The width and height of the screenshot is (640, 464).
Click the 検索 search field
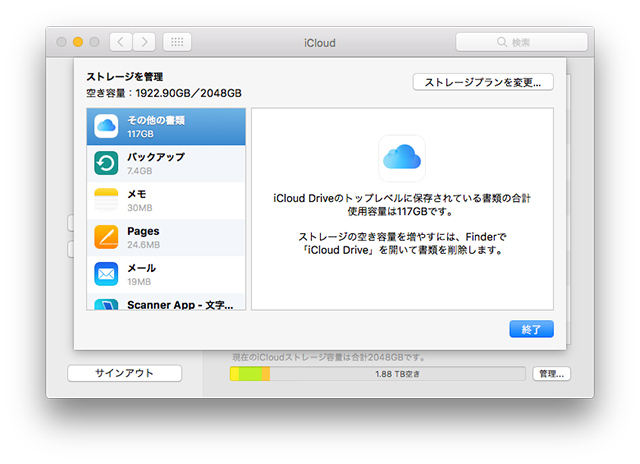(x=522, y=42)
